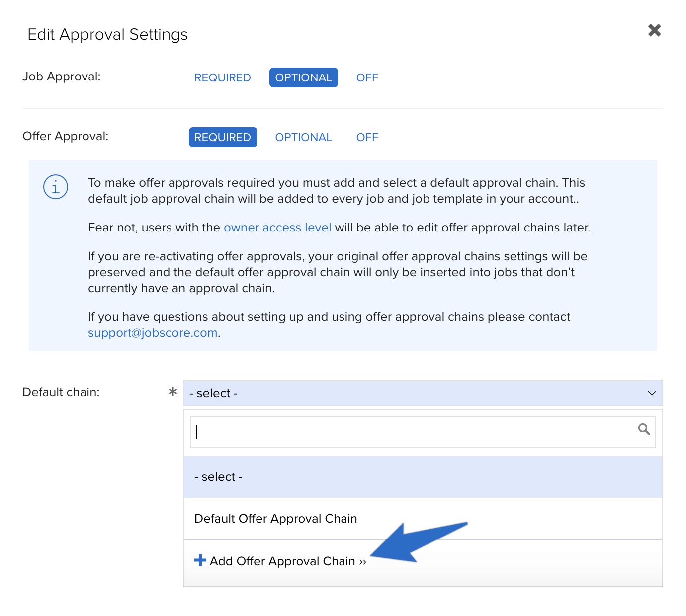Collapse the Default chain dropdown chevron

pos(652,393)
